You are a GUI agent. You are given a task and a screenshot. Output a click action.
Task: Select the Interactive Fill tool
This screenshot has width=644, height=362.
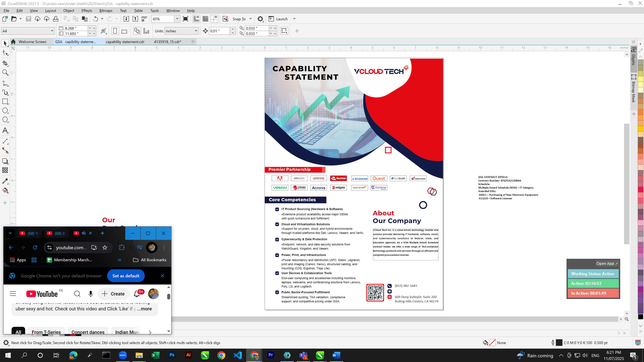(5, 190)
